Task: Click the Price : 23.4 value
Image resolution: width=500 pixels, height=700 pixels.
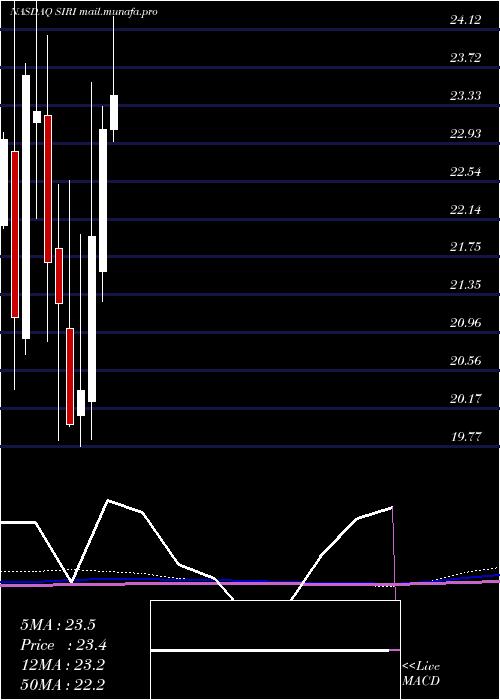Action: pos(63,645)
